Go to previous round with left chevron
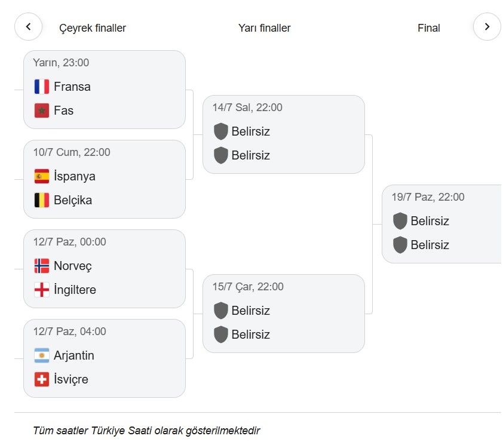Viewport: 503px width, 448px height. click(28, 27)
